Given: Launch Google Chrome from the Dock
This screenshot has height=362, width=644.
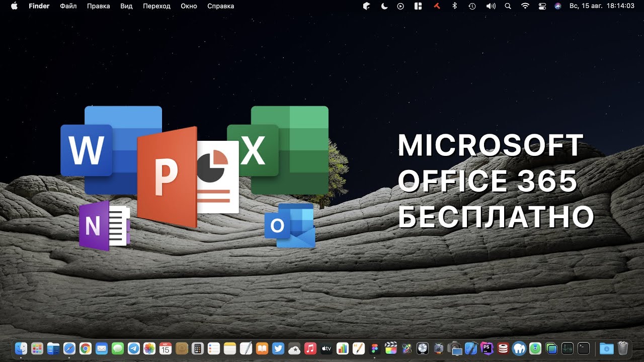Looking at the screenshot, I should pos(85,348).
